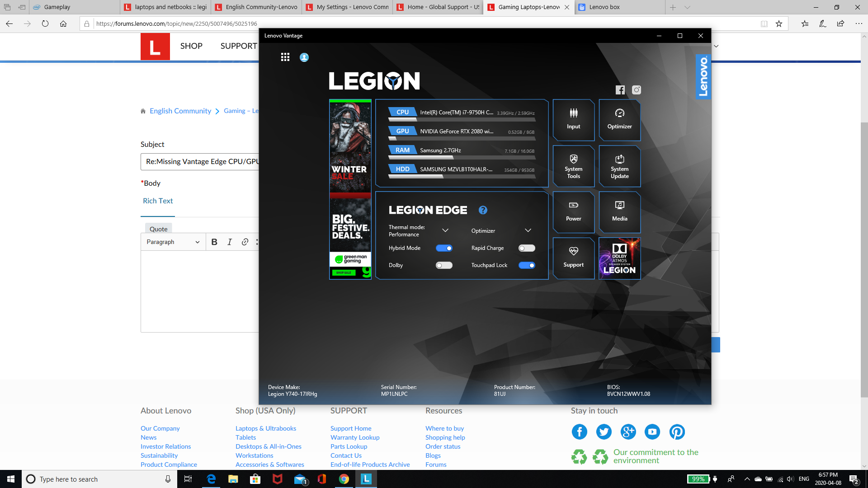Click the taskbar search box

click(x=99, y=479)
